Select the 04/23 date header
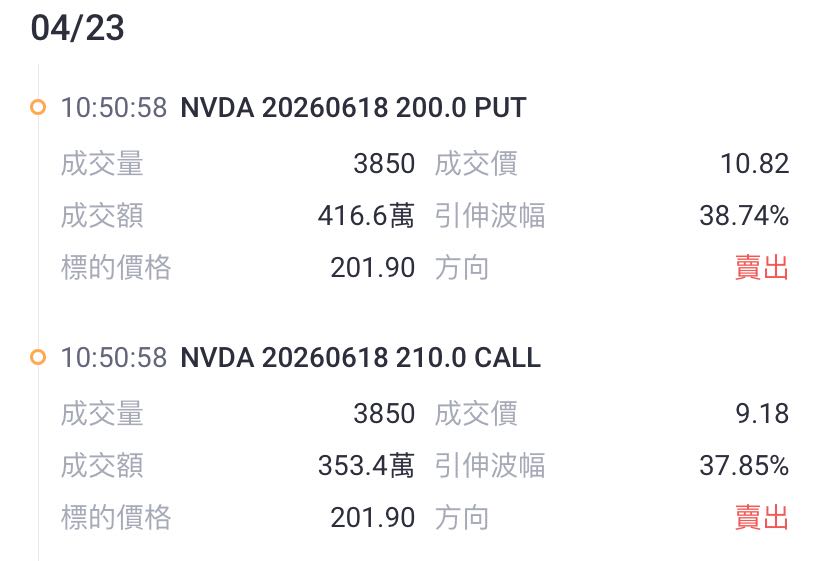828x561 pixels. [78, 28]
